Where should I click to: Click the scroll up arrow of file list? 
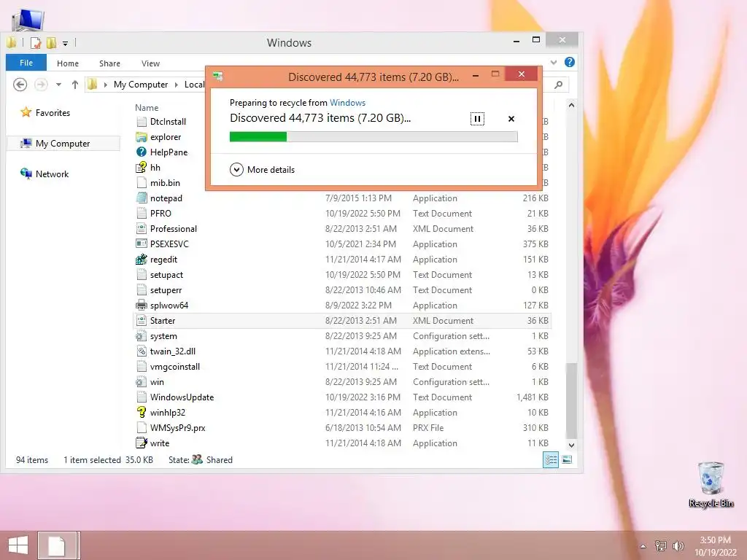click(x=572, y=105)
